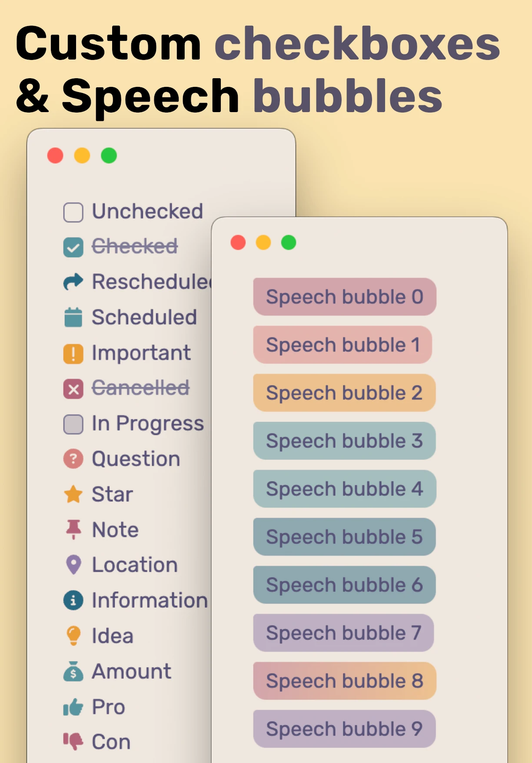This screenshot has width=532, height=763.
Task: Click the Question mark circle icon
Action: point(73,459)
